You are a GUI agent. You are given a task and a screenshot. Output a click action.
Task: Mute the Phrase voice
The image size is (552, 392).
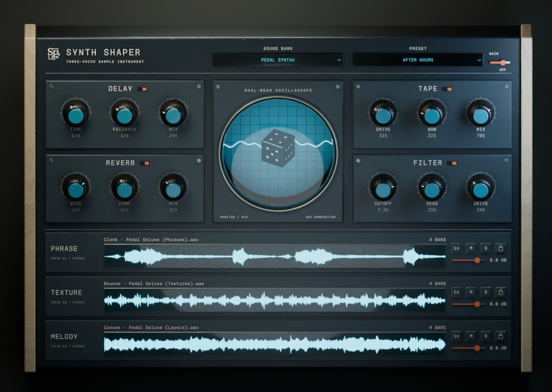[471, 248]
